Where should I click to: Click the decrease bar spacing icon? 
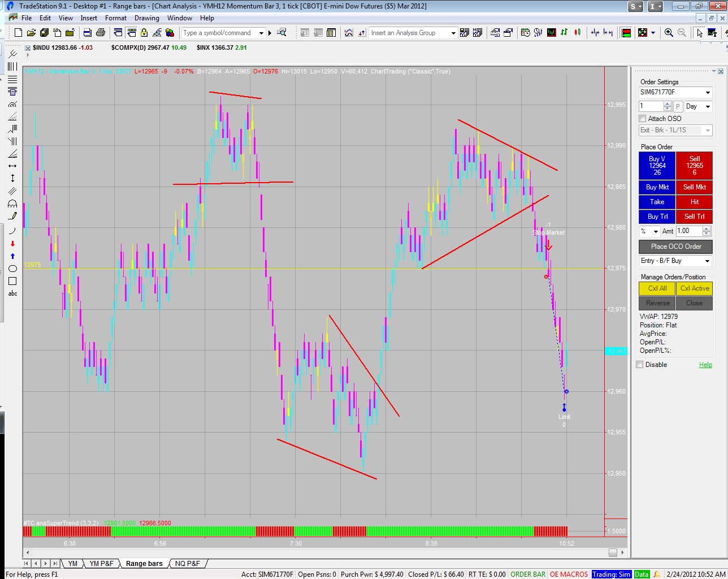click(x=595, y=33)
